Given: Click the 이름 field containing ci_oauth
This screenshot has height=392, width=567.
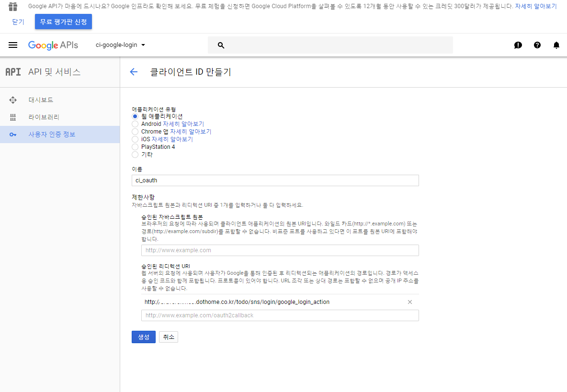Looking at the screenshot, I should coord(275,180).
